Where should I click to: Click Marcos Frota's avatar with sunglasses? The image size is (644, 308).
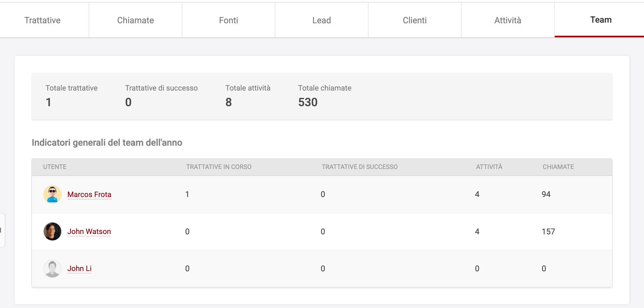(52, 194)
